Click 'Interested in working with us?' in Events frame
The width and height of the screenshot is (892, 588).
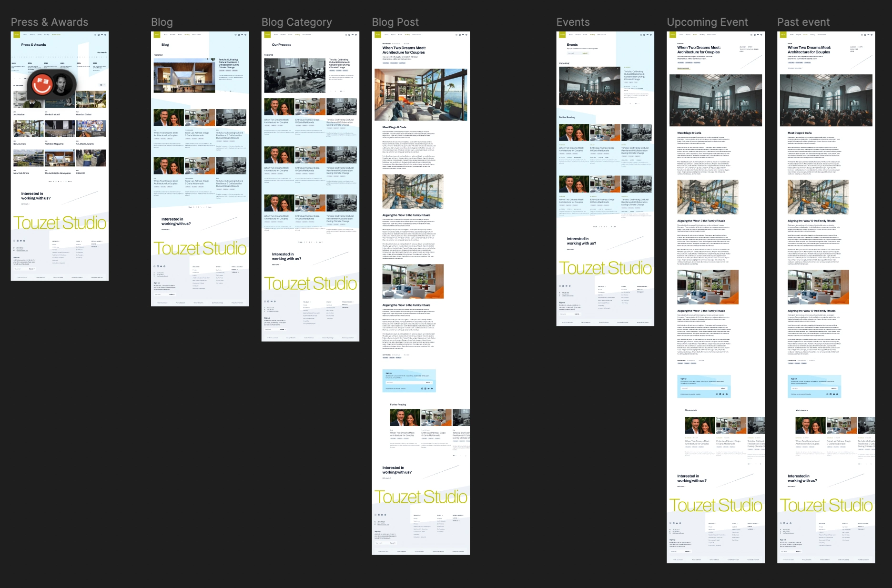click(581, 241)
